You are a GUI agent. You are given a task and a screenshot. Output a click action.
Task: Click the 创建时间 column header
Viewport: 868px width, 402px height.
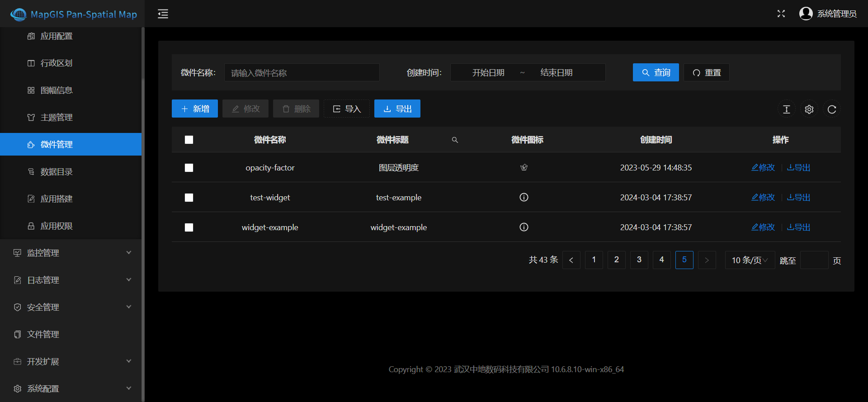click(x=656, y=140)
